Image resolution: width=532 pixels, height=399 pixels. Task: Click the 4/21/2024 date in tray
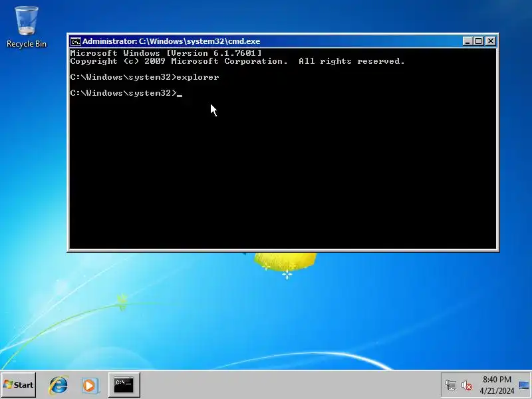[497, 391]
